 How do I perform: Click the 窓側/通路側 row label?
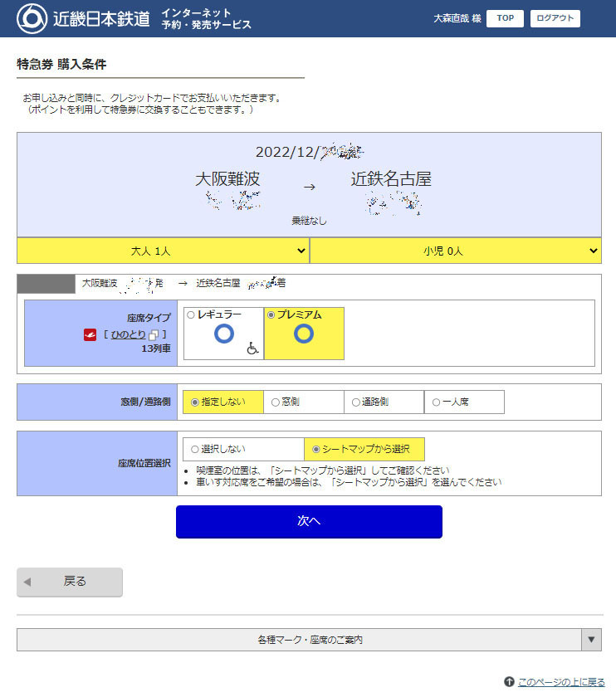(x=145, y=402)
